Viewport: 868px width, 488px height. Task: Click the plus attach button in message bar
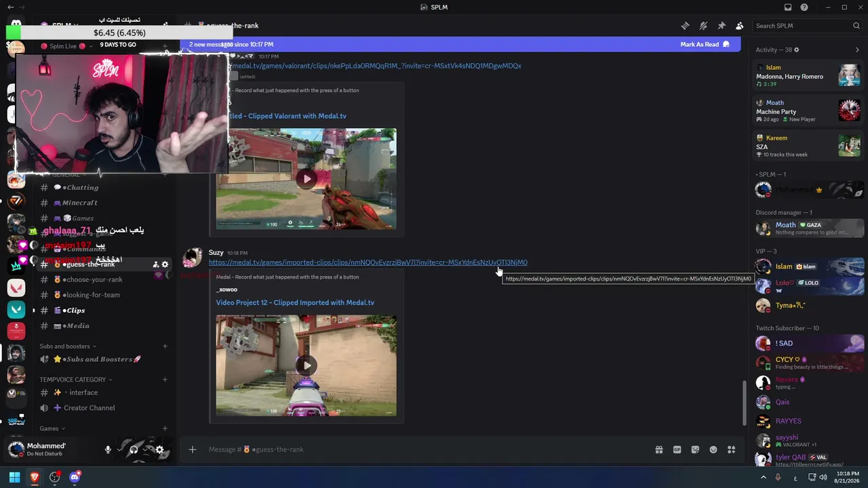coord(193,449)
